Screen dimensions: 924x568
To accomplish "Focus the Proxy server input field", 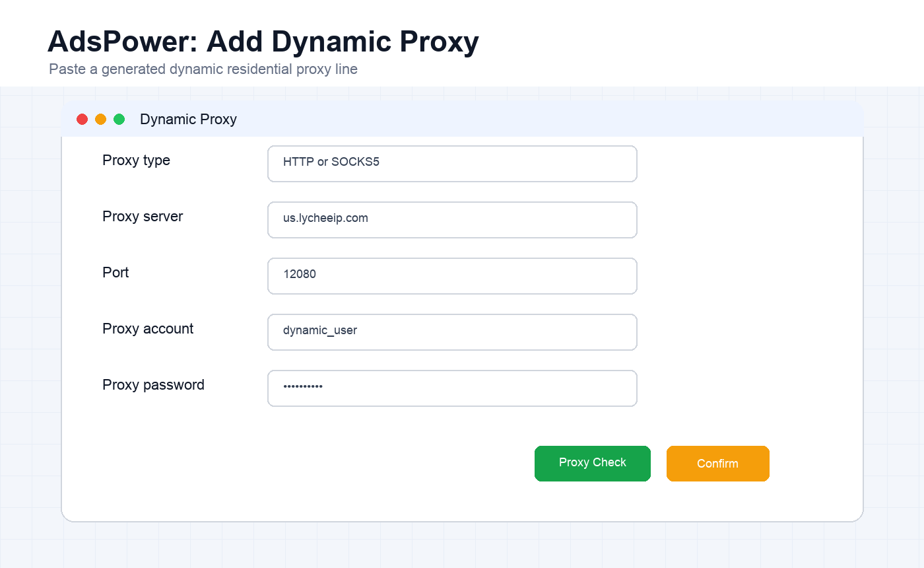I will tap(452, 220).
